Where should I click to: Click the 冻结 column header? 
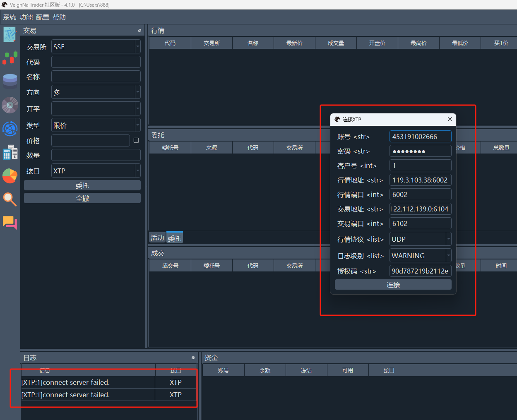coord(306,370)
